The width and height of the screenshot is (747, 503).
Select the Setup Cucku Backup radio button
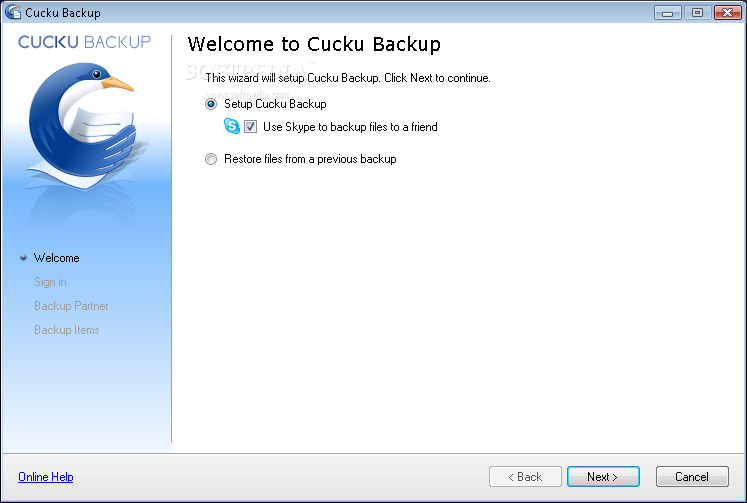211,104
